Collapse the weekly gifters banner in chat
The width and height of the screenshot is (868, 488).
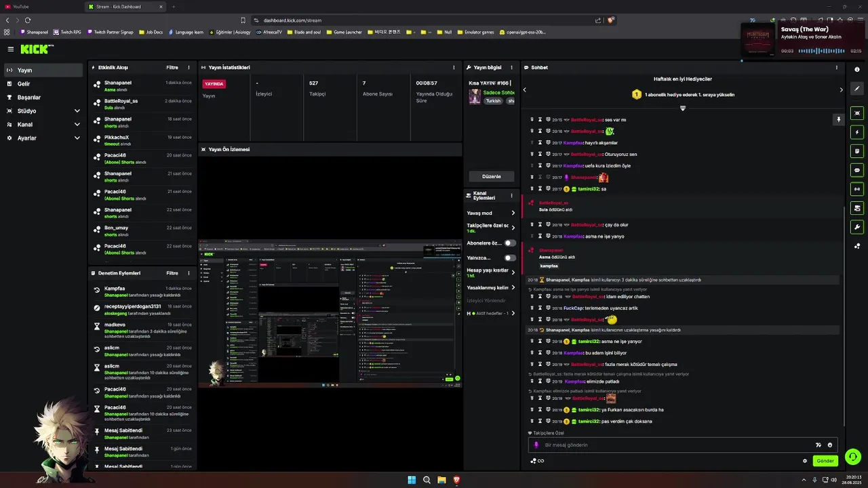click(683, 108)
